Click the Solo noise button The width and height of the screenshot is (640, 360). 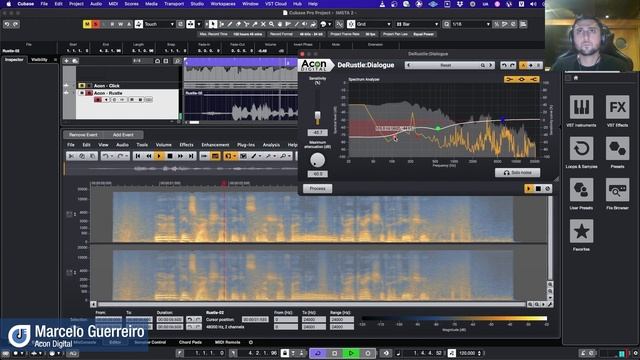(x=518, y=173)
